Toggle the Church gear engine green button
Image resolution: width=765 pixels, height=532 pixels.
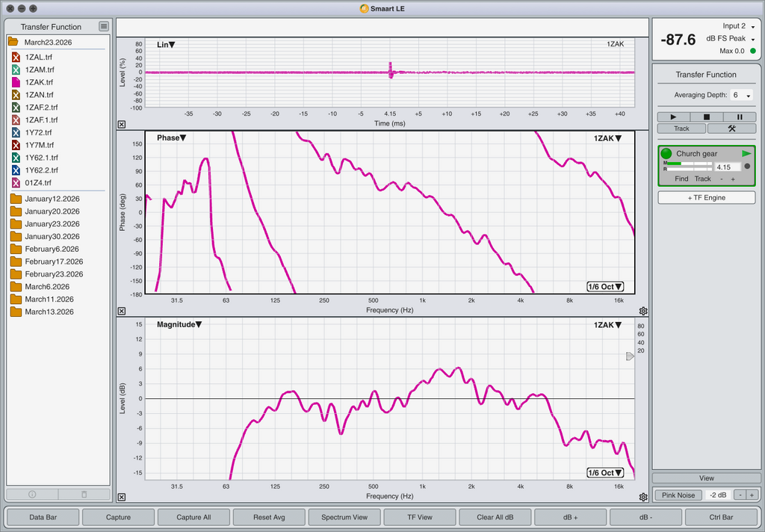click(666, 154)
